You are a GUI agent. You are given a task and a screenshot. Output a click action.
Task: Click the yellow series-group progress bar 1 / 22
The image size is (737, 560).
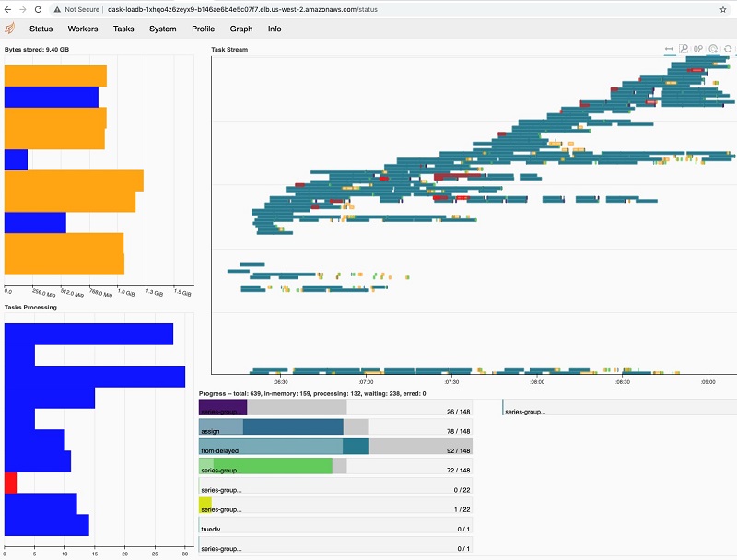coord(335,505)
